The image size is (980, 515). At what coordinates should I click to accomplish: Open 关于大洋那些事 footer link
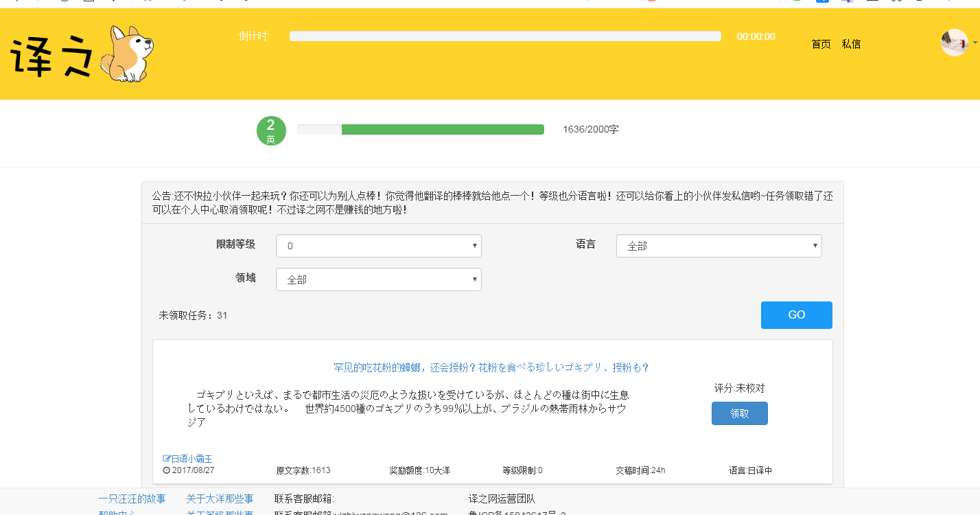220,499
